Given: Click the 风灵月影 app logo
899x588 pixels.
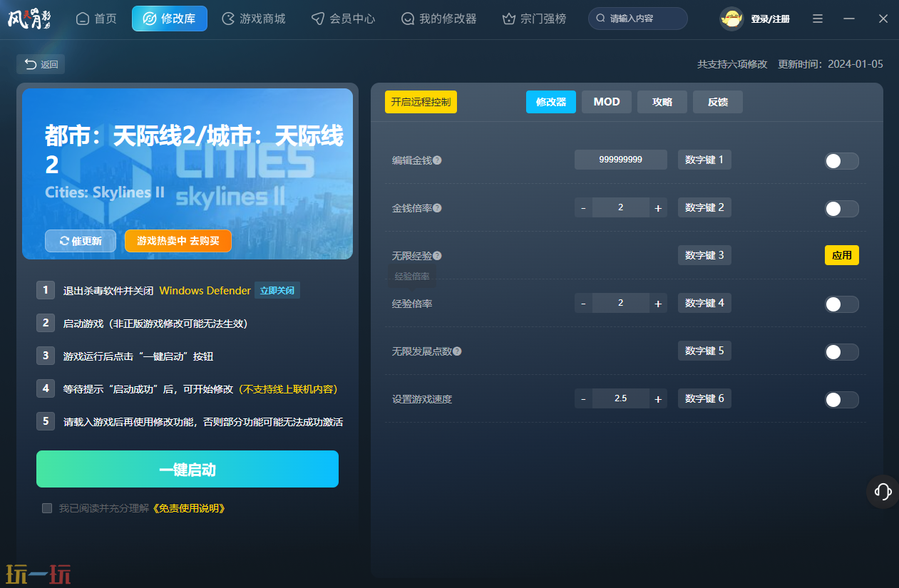Looking at the screenshot, I should click(x=29, y=19).
